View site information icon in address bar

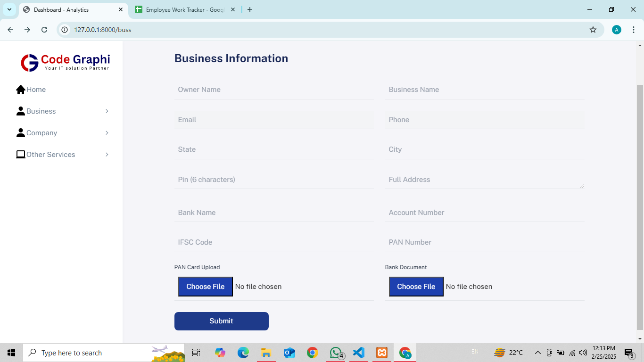point(65,30)
